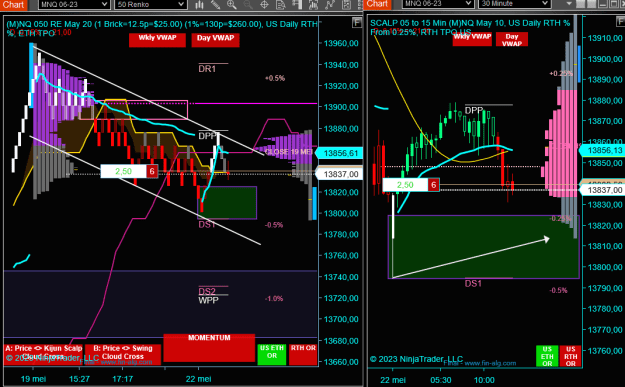Click the DS2 pivot label
This screenshot has width=625, height=387.
207,291
